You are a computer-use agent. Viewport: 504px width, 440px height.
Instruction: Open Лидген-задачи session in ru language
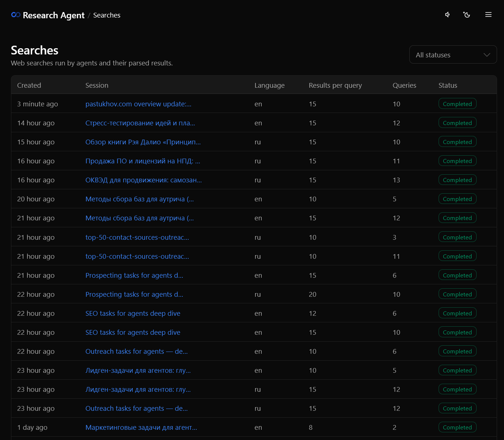[x=138, y=390]
